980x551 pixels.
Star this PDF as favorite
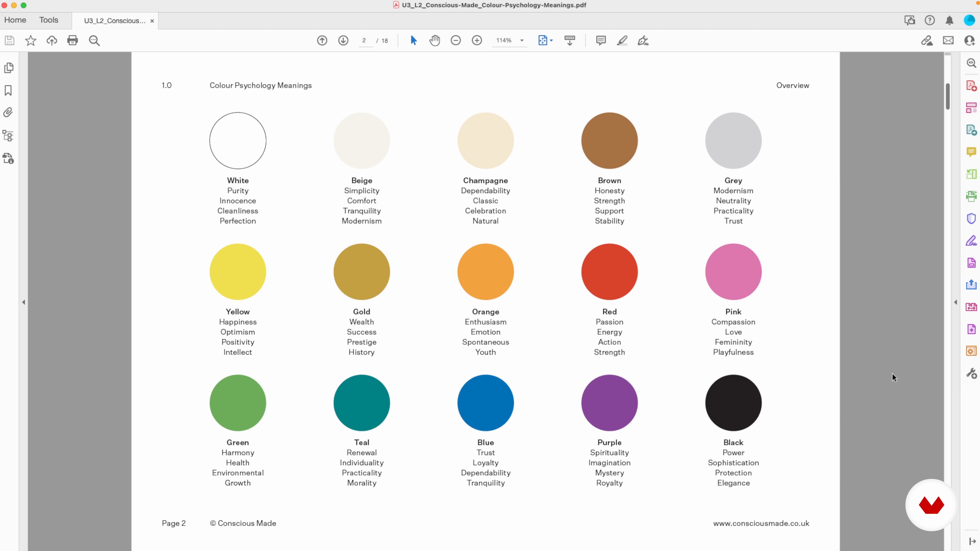pyautogui.click(x=30, y=40)
